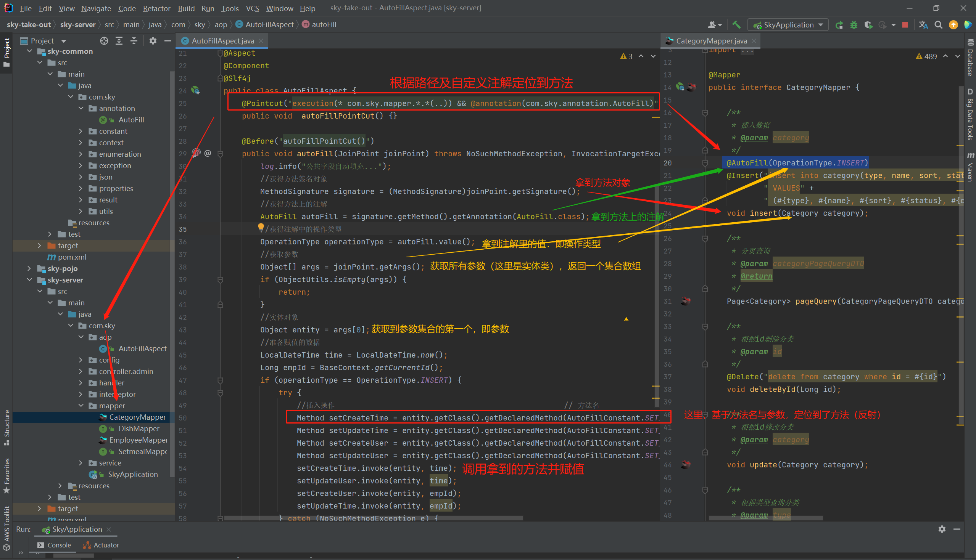Collapse the sky-common module node
This screenshot has width=976, height=560.
pos(29,51)
